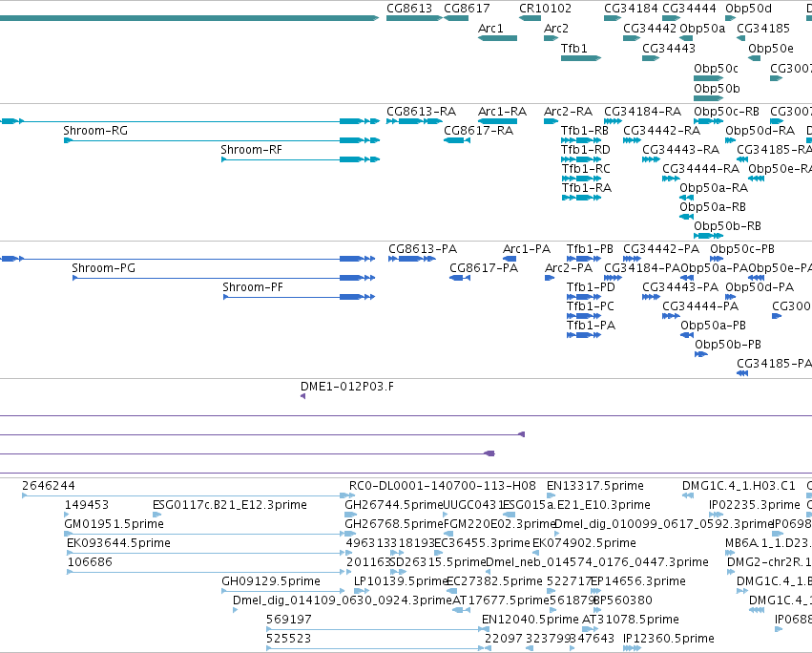Open the Arc1-RA transcript label
812x653 pixels.
pyautogui.click(x=502, y=112)
